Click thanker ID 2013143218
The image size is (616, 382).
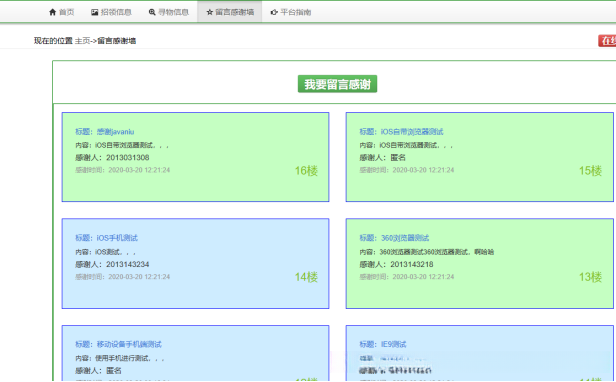pyautogui.click(x=412, y=264)
